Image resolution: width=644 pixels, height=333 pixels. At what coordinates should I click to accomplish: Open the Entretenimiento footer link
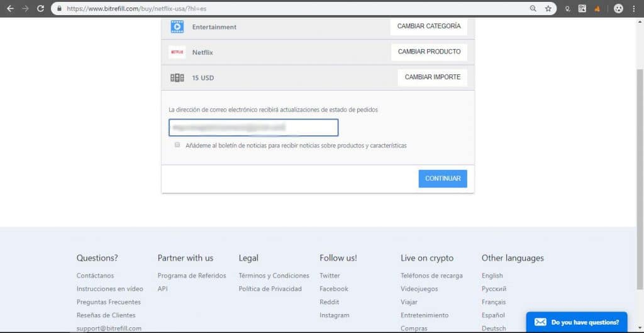425,315
